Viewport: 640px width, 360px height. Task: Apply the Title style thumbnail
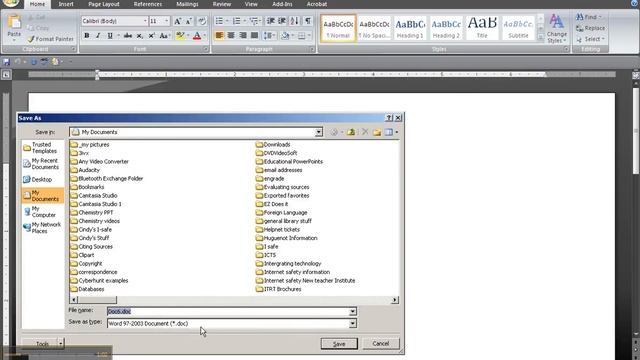pyautogui.click(x=482, y=28)
